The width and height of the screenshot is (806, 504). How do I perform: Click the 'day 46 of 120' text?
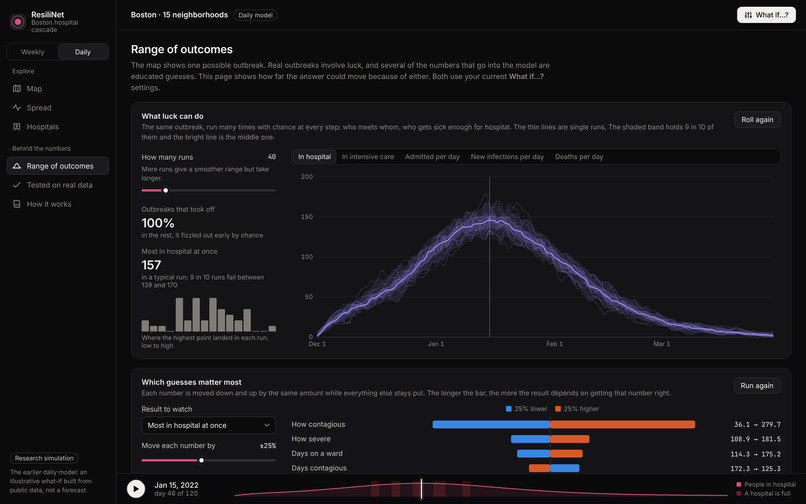(176, 493)
